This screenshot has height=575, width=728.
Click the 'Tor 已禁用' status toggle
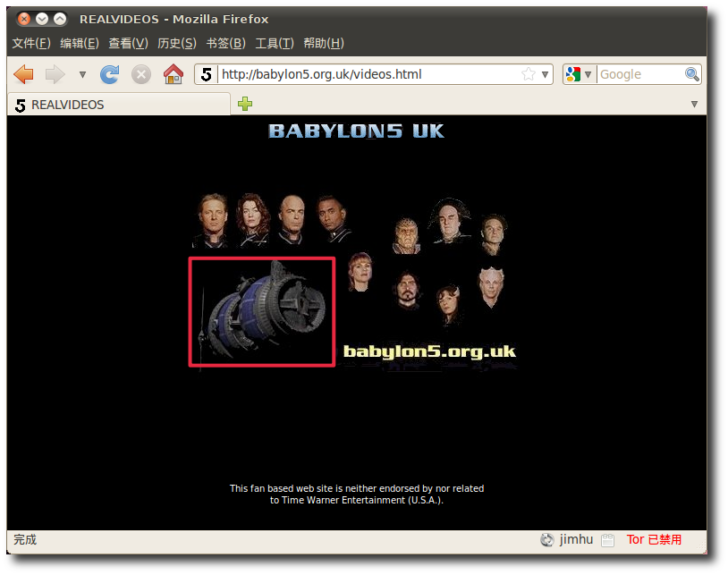click(x=654, y=539)
